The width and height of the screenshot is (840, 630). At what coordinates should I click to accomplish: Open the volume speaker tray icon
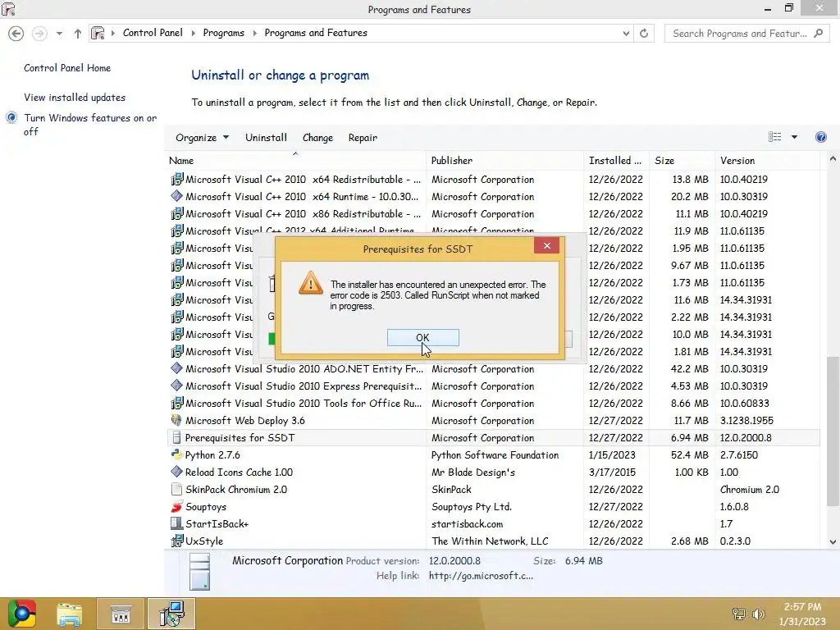[x=758, y=614]
